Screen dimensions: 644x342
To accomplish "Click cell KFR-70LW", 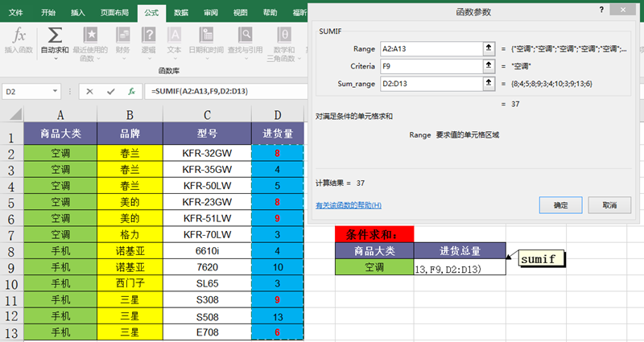I will [x=207, y=235].
